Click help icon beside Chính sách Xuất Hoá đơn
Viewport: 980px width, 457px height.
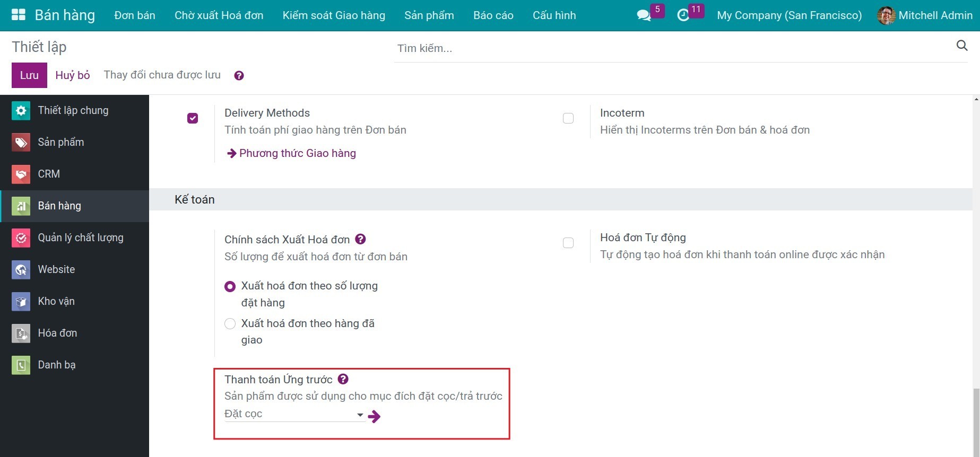pyautogui.click(x=360, y=239)
